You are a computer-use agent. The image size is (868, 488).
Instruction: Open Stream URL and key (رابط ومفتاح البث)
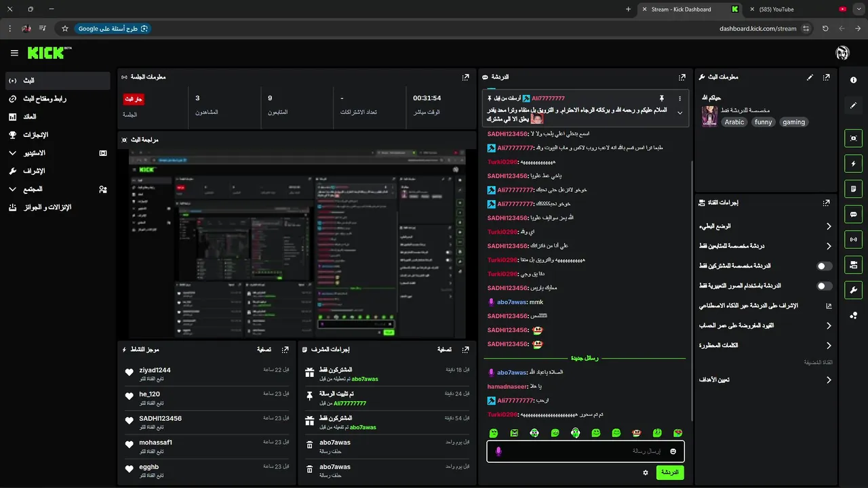tap(57, 99)
